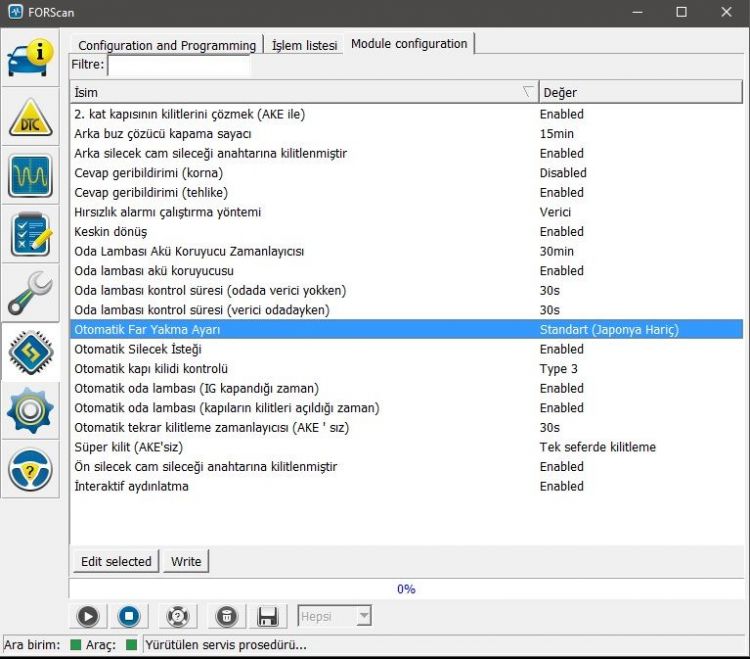Screen dimensions: 750x659
Task: Select row "Keskin dönüş"
Action: (x=407, y=232)
